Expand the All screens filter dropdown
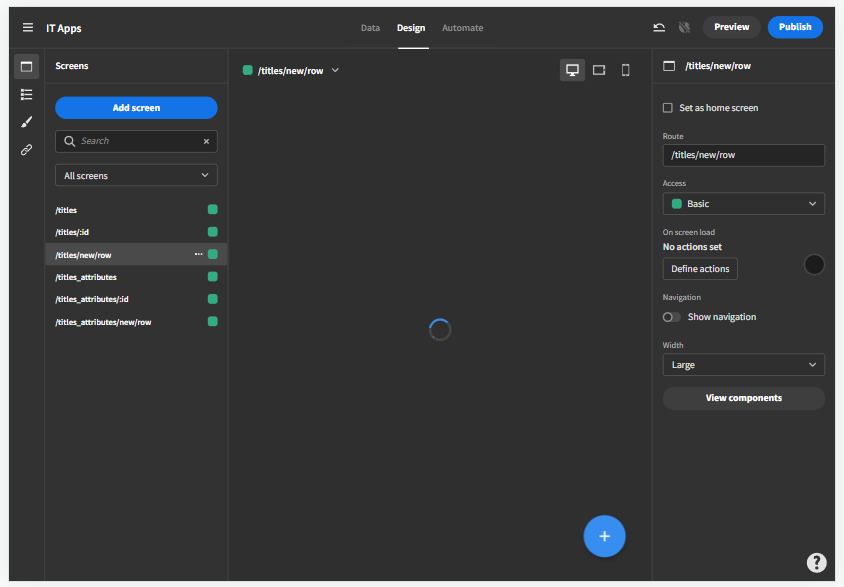844x587 pixels. 136,175
